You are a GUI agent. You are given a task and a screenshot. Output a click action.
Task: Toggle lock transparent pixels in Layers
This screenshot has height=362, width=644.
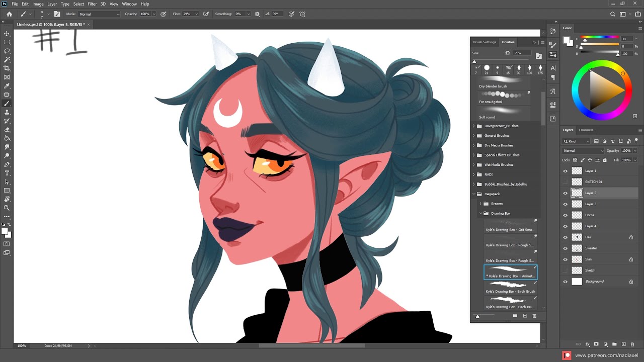(x=575, y=160)
